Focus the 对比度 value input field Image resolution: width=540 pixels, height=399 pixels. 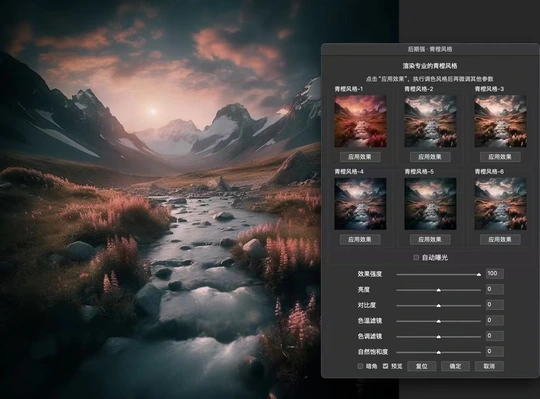click(495, 305)
